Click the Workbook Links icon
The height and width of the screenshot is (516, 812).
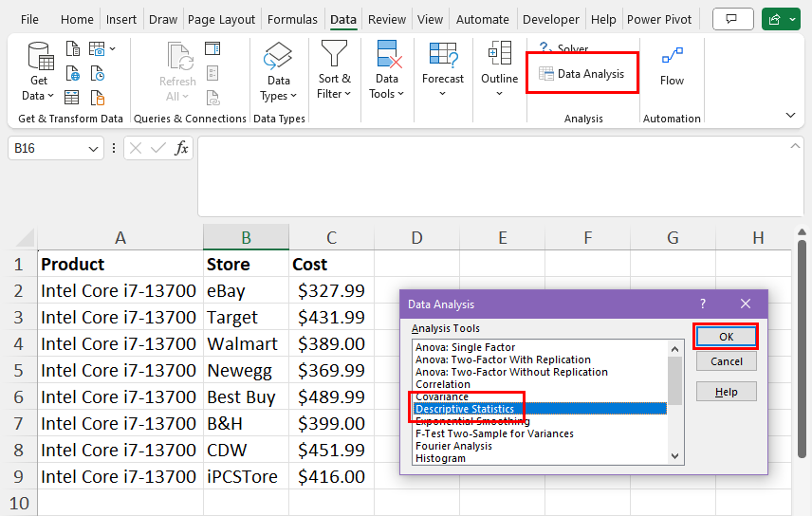[212, 98]
